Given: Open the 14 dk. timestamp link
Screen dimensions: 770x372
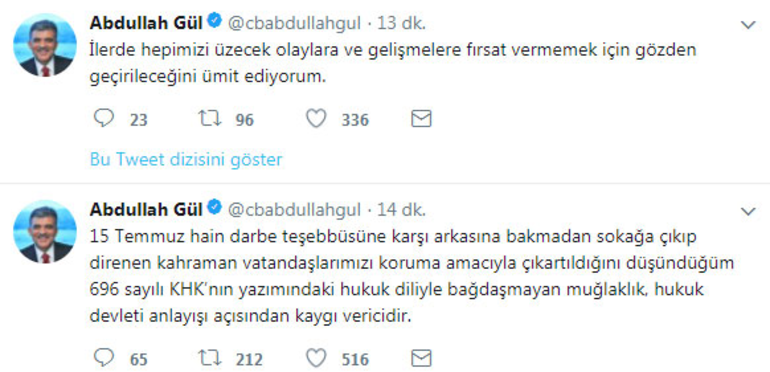Looking at the screenshot, I should [x=401, y=210].
